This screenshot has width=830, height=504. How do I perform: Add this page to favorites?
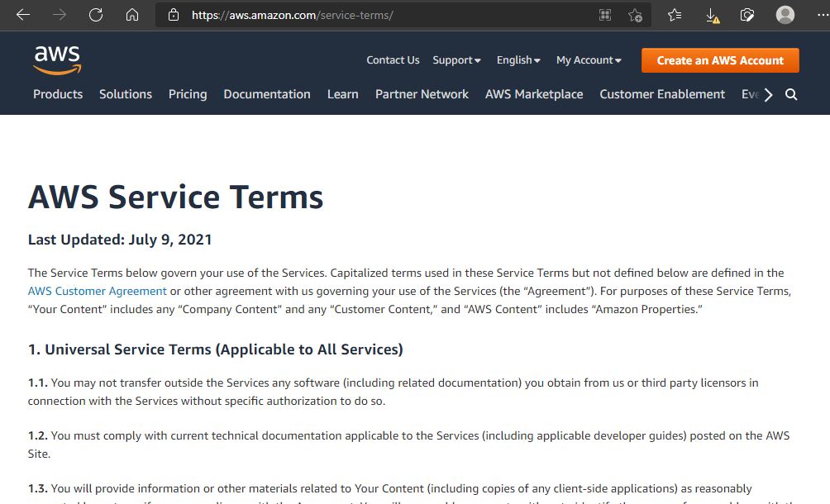635,16
